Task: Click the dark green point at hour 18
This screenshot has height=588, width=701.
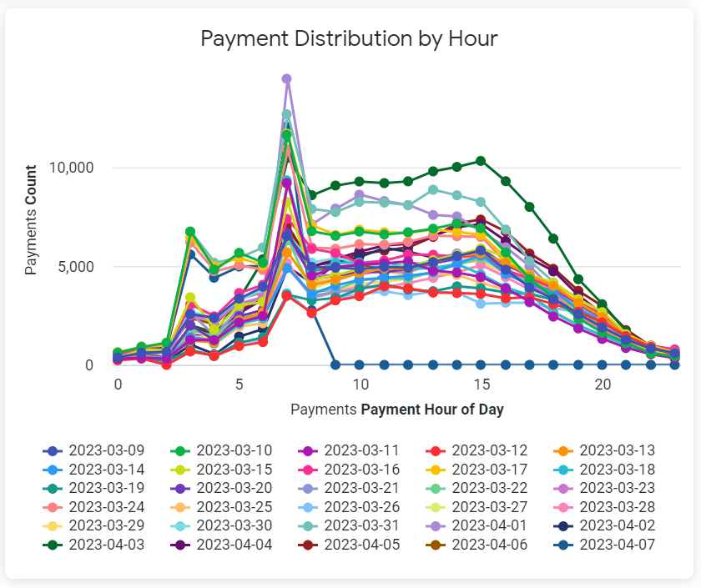Action: click(553, 239)
